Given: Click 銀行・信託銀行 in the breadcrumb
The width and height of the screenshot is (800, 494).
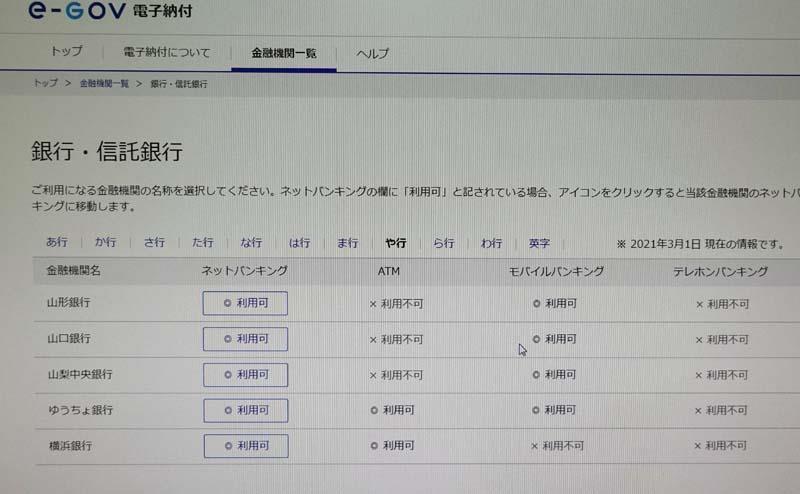Looking at the screenshot, I should click(179, 84).
